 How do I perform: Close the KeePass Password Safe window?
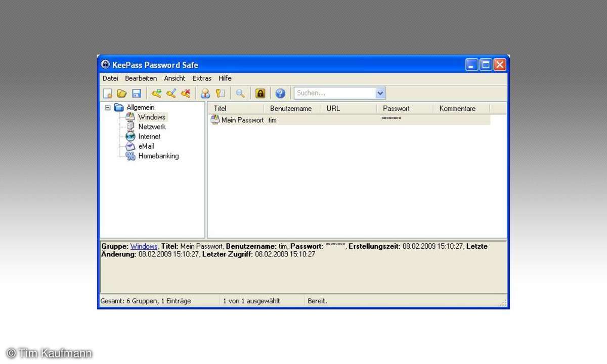click(500, 65)
